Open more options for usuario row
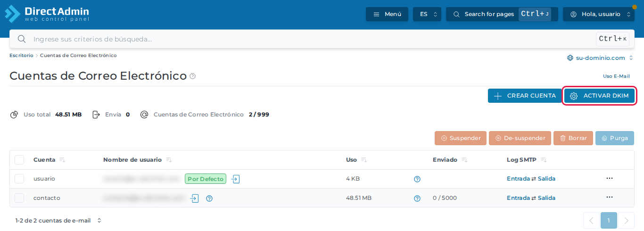 point(610,178)
